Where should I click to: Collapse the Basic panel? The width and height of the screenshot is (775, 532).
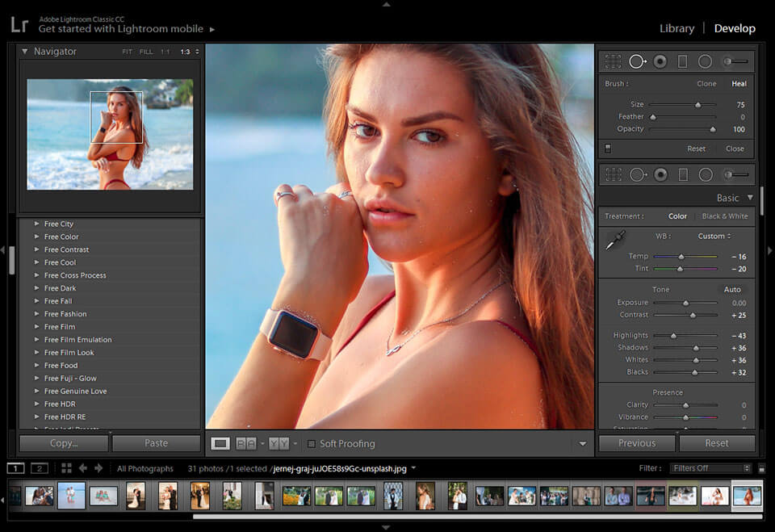coord(750,198)
